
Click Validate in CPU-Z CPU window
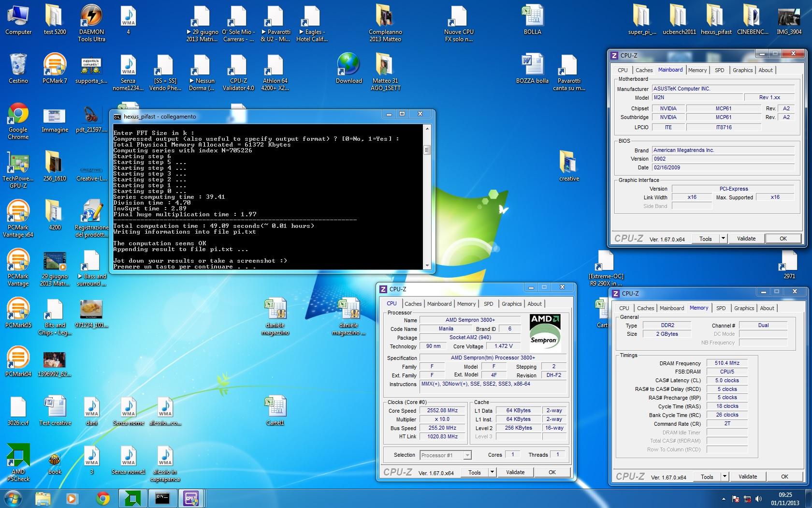coord(515,472)
